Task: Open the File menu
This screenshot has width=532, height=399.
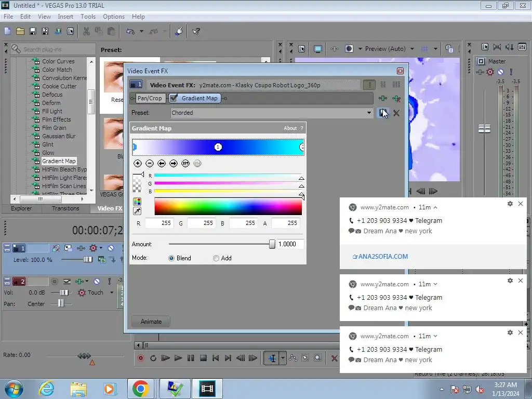Action: (8, 17)
